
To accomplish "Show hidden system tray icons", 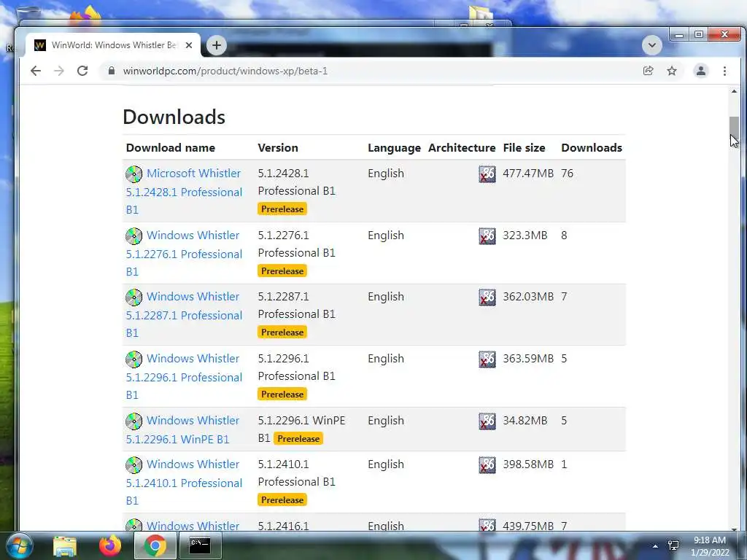I will 656,546.
